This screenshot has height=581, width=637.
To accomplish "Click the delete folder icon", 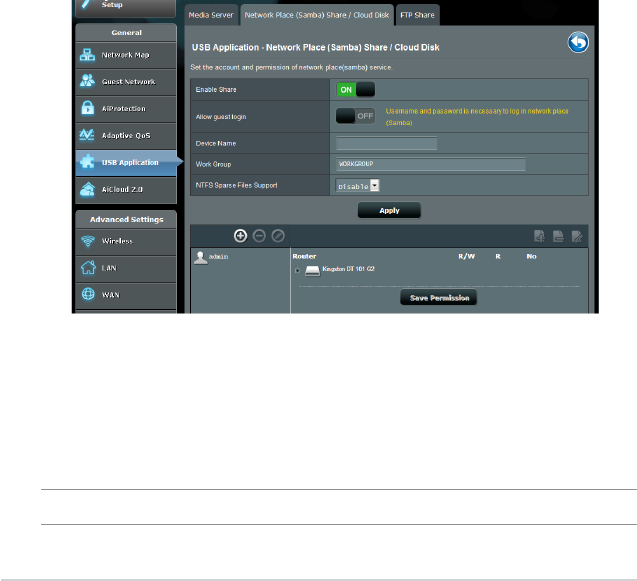I will pos(558,236).
